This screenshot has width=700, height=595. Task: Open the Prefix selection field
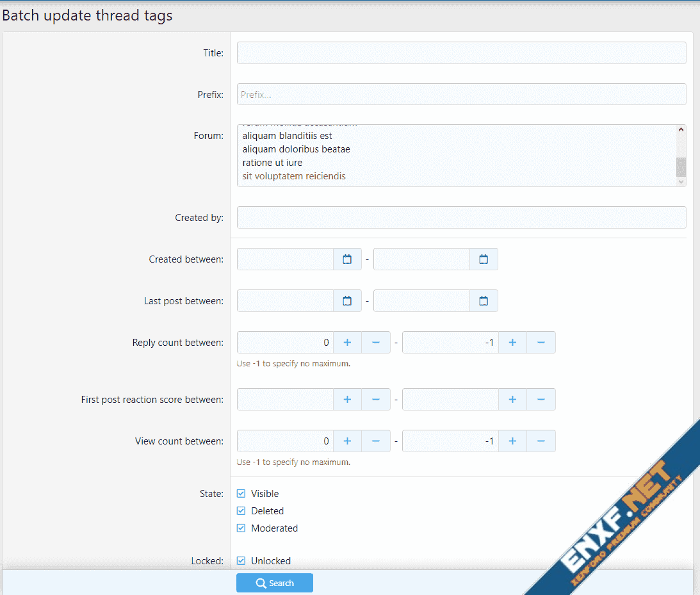pos(461,95)
